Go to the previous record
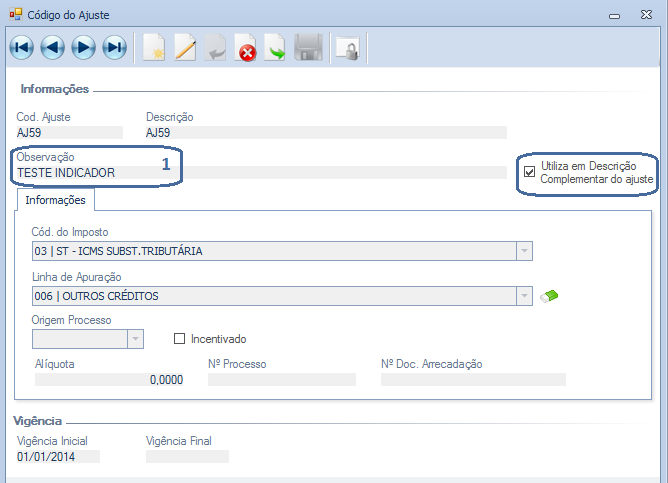Screen dimensions: 668x483 [53, 47]
